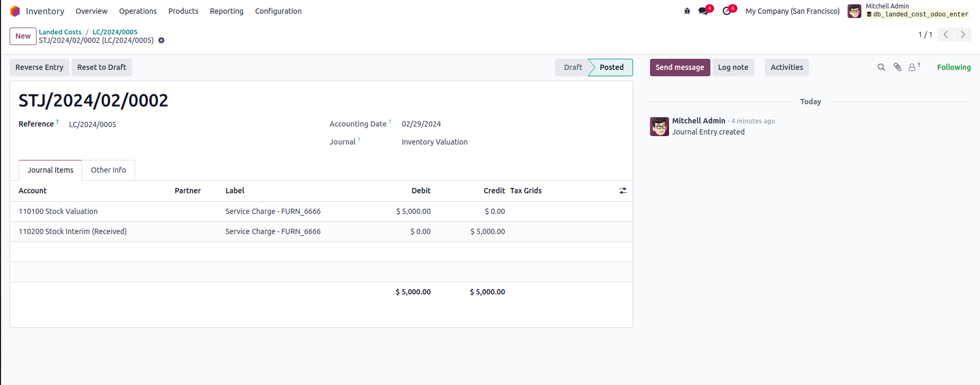Show followers via the person icon
The height and width of the screenshot is (385, 980).
[x=913, y=67]
